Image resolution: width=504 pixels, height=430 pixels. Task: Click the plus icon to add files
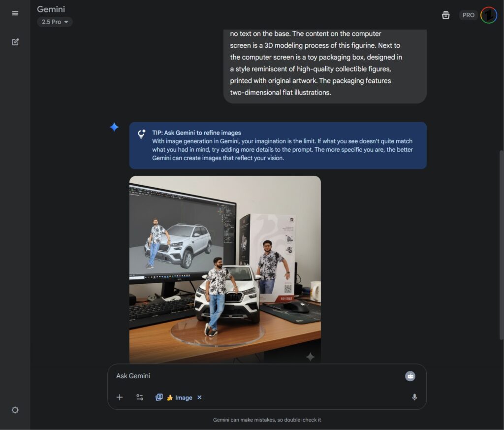(x=120, y=397)
